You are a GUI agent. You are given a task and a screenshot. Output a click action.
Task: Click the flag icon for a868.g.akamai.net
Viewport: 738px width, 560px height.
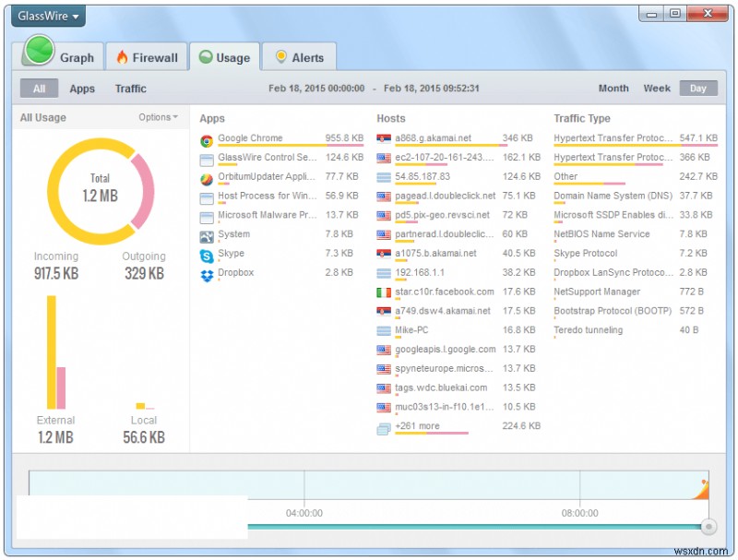pos(384,138)
